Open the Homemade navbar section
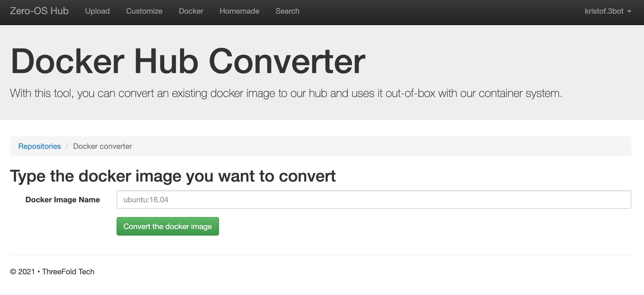This screenshot has height=295, width=644. [239, 11]
